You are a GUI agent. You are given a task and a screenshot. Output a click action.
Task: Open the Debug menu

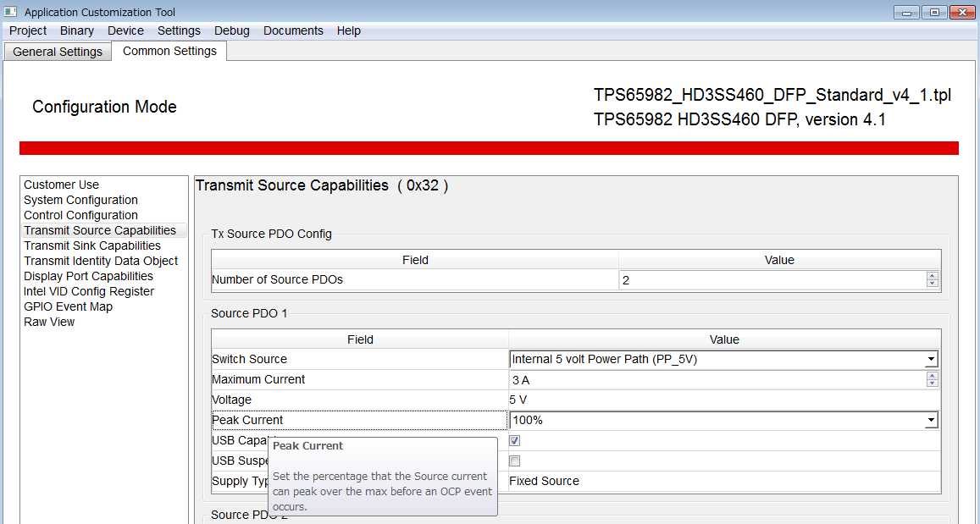232,30
